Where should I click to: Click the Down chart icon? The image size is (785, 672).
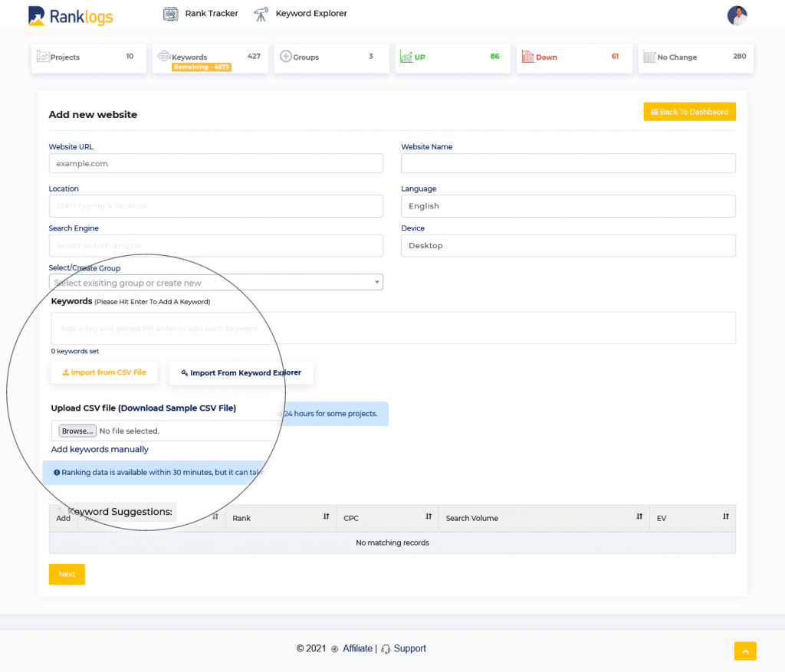527,57
